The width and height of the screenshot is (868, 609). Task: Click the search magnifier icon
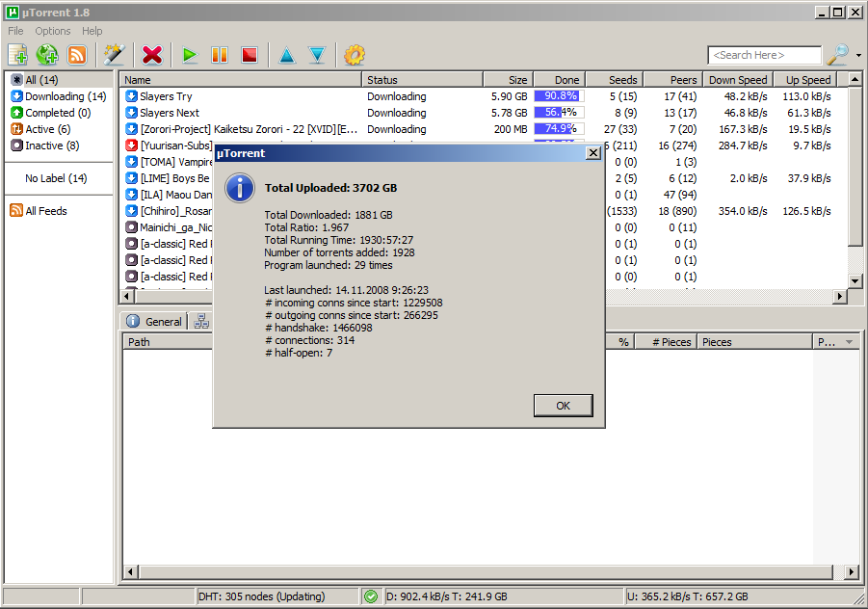pos(837,55)
